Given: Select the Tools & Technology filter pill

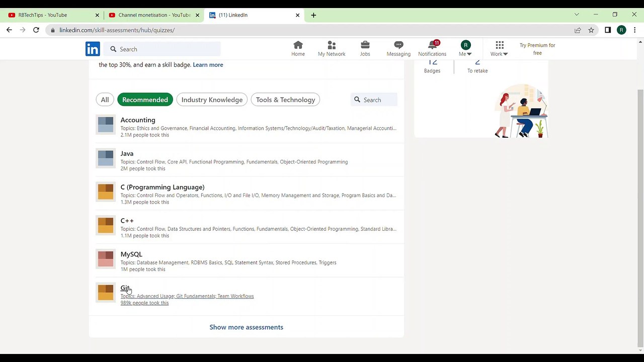Looking at the screenshot, I should click(285, 100).
